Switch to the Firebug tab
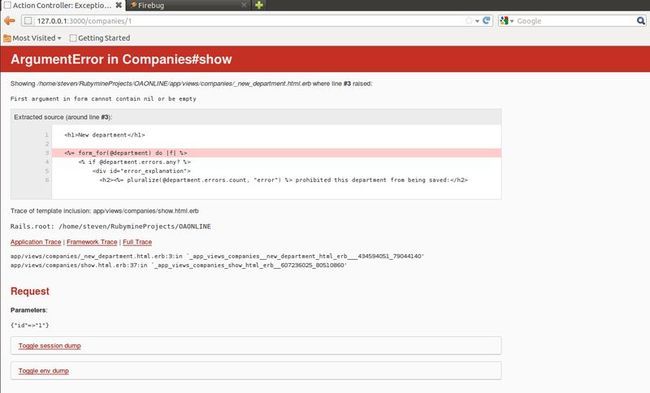This screenshot has height=393, width=650. coord(189,5)
